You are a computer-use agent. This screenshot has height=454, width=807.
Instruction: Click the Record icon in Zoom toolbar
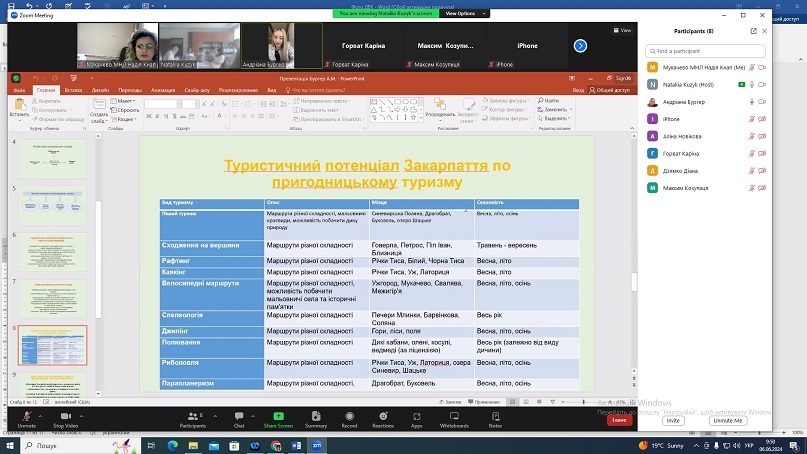point(349,416)
